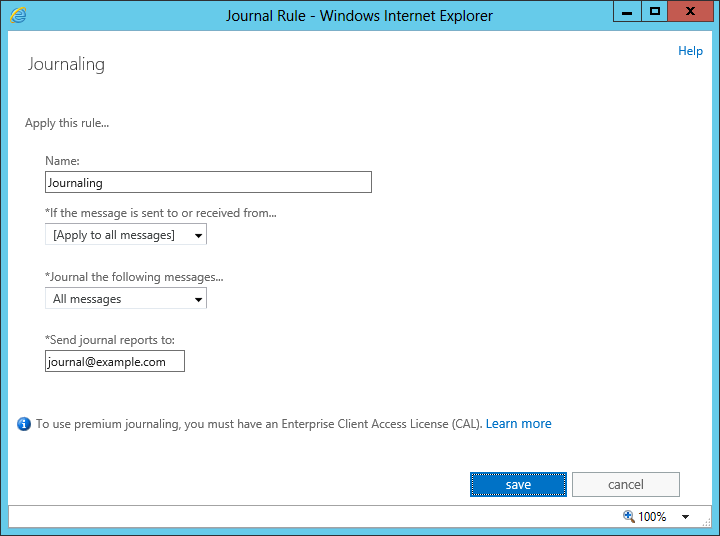Viewport: 720px width, 536px height.
Task: Click the 'Send journal reports to' email field
Action: click(115, 361)
